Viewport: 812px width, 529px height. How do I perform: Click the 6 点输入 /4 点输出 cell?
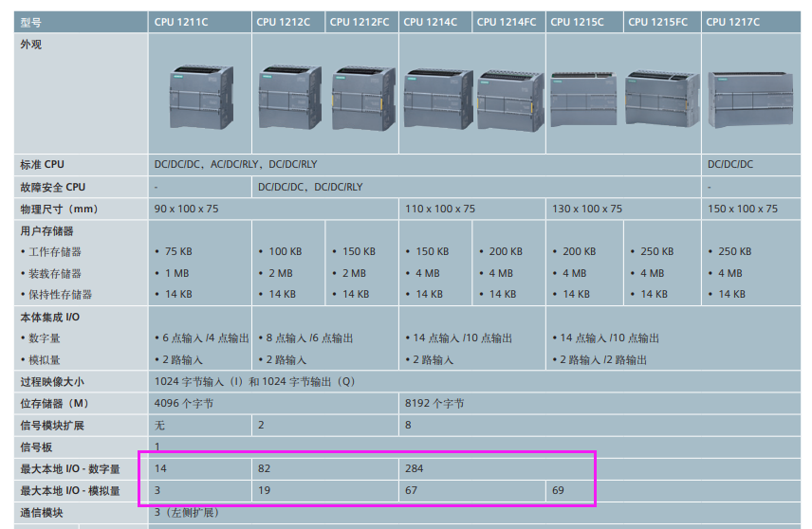tap(202, 338)
